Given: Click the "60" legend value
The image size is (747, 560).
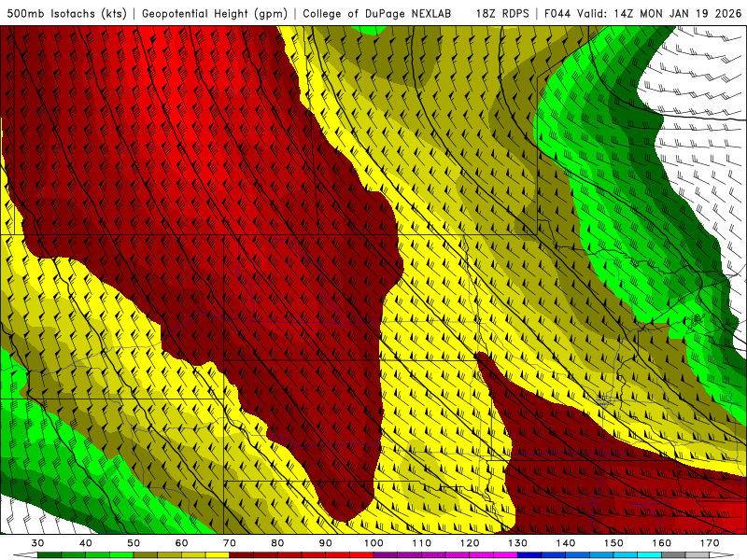Looking at the screenshot, I should pyautogui.click(x=181, y=543).
